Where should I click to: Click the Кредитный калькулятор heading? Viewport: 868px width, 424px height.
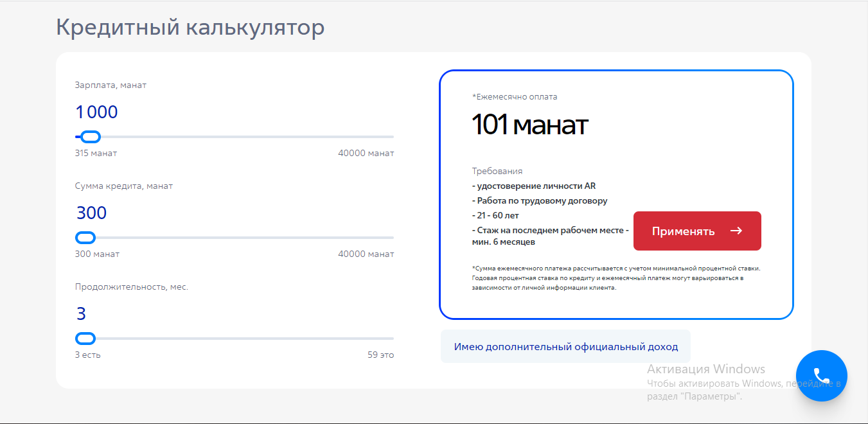point(190,28)
